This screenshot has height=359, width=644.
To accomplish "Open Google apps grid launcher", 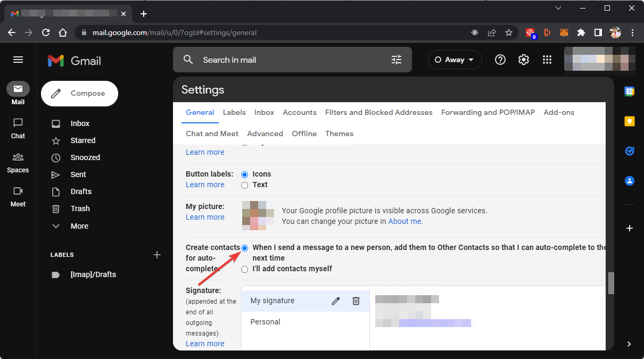I will click(x=547, y=60).
